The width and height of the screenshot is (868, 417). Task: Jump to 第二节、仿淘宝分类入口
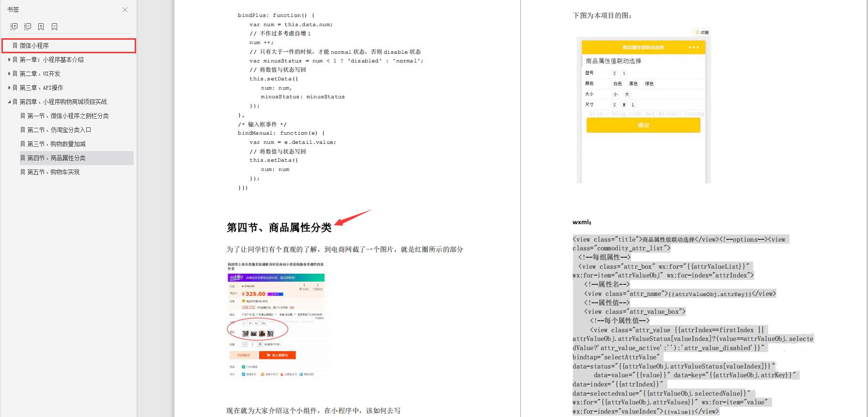tap(59, 130)
